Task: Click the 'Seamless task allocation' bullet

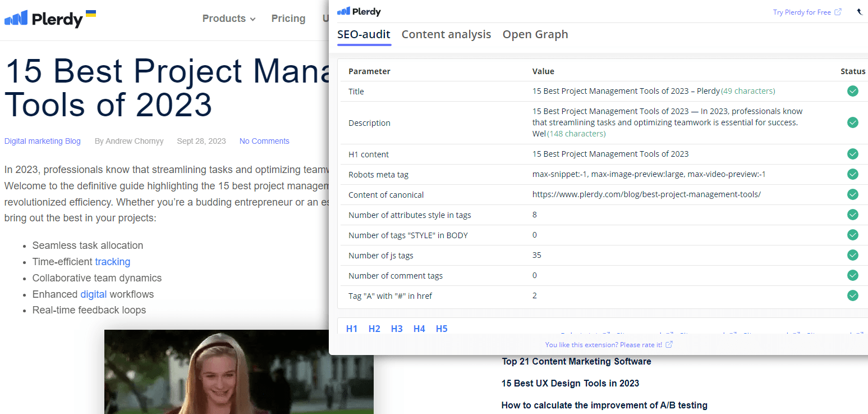Action: point(88,245)
